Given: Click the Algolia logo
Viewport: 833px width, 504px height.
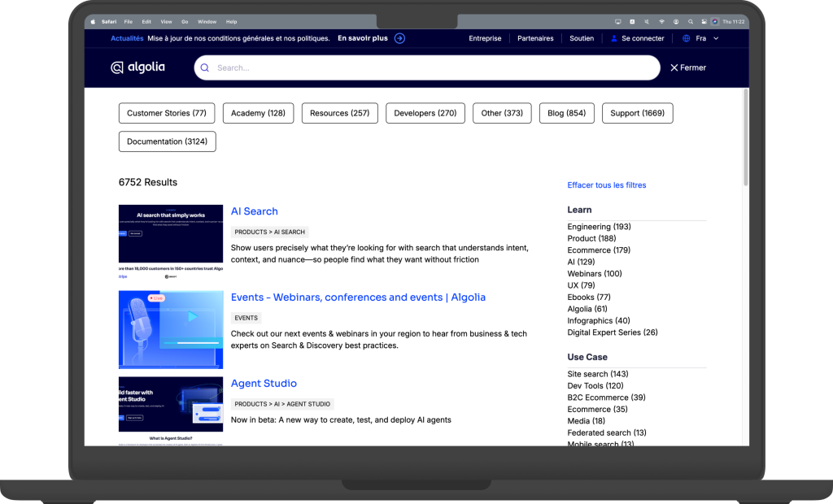Looking at the screenshot, I should 137,67.
